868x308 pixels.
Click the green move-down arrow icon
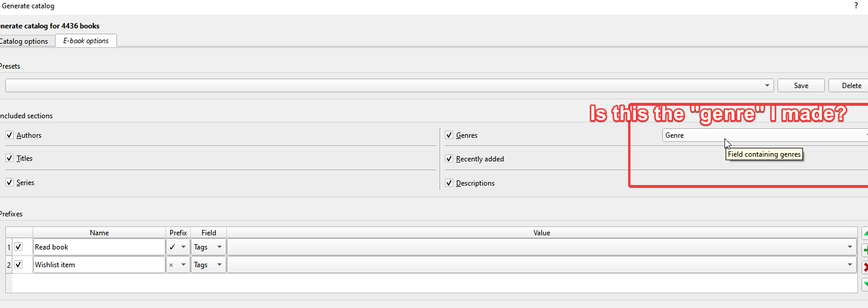(x=865, y=284)
